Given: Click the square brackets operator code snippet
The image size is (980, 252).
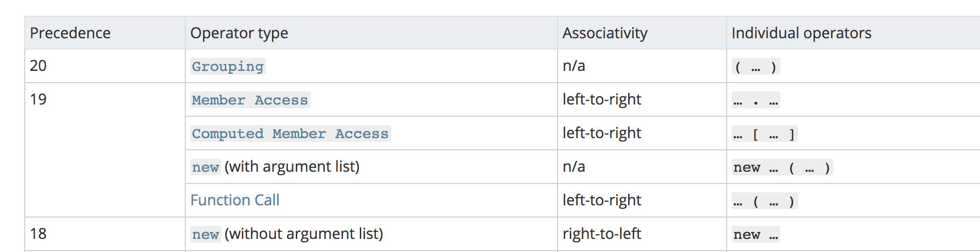Looking at the screenshot, I should point(764,134).
